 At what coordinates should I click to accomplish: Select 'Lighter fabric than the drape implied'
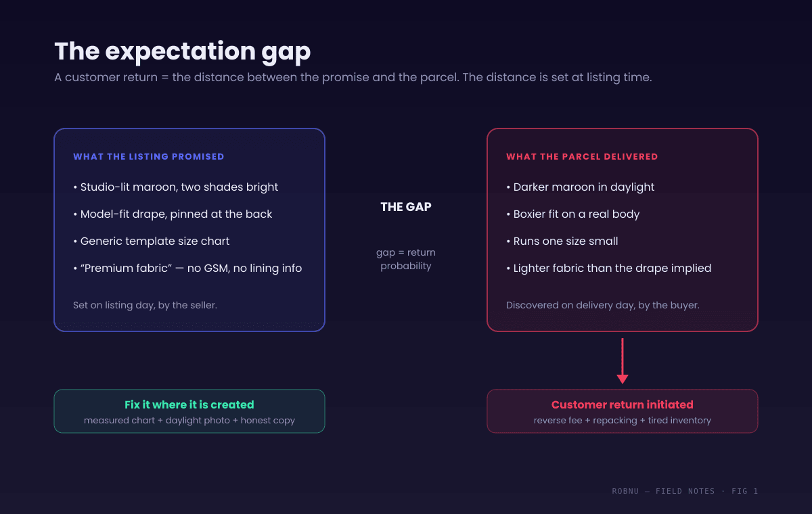coord(609,268)
